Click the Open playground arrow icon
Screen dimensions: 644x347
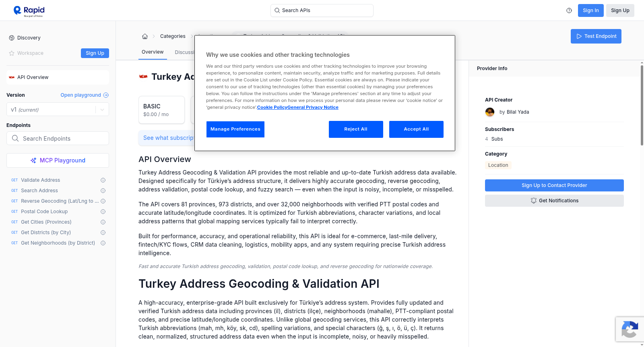[106, 95]
